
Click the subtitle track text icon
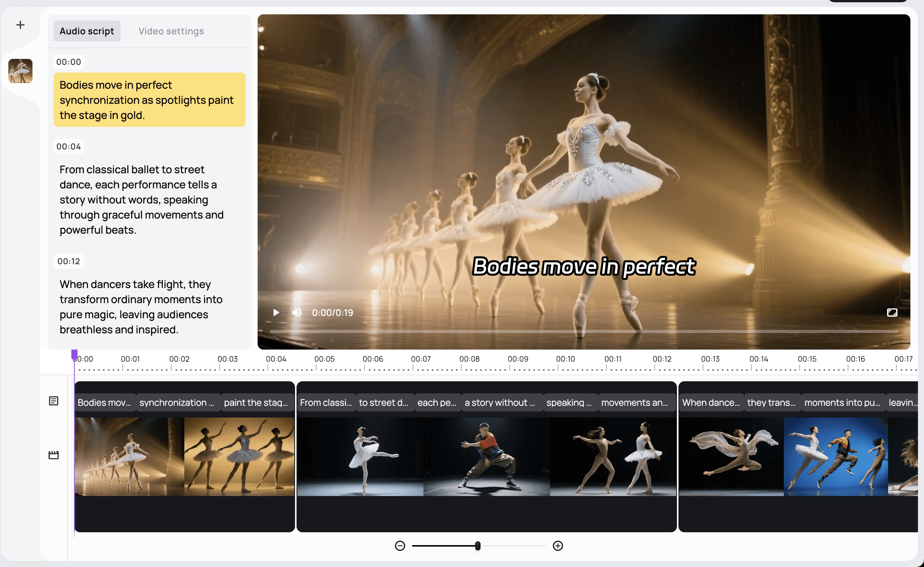(x=54, y=401)
